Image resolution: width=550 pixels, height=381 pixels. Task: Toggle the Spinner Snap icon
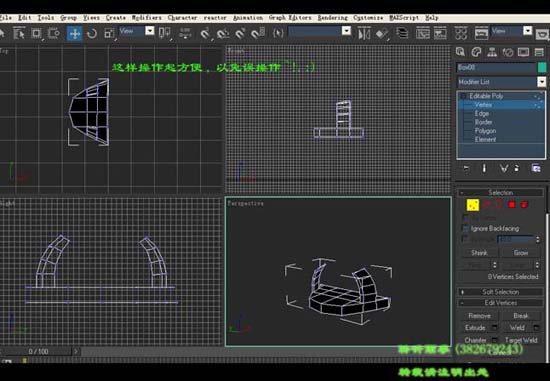(258, 33)
